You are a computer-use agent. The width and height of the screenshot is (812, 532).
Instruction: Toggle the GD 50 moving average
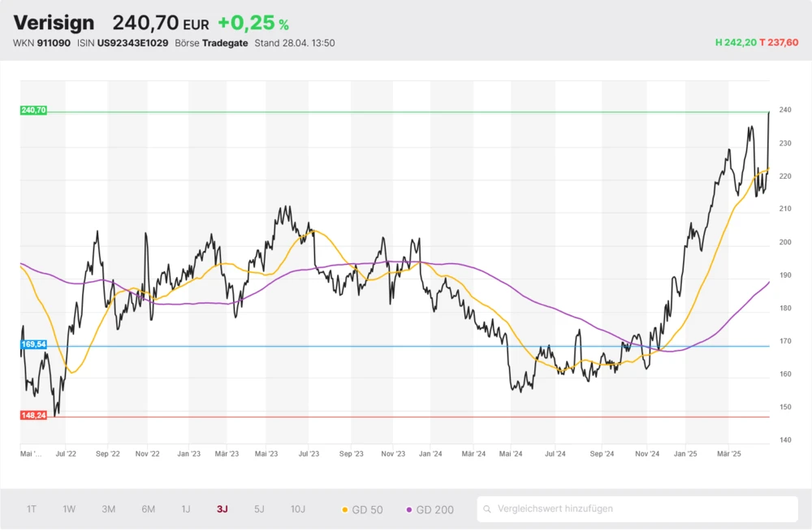coord(364,509)
